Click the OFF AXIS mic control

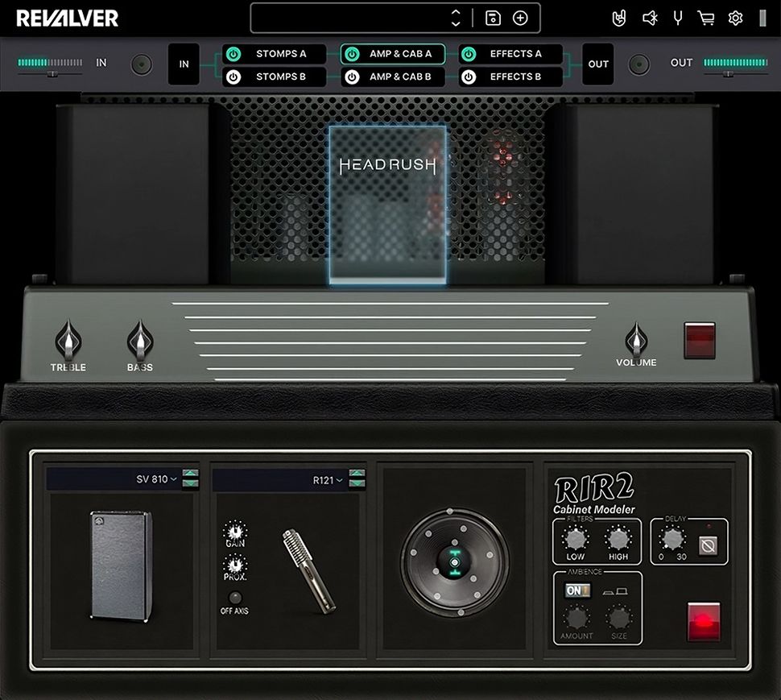coord(235,599)
